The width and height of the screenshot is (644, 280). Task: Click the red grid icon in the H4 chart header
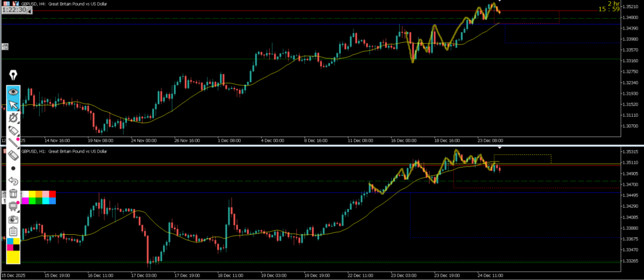coord(6,4)
